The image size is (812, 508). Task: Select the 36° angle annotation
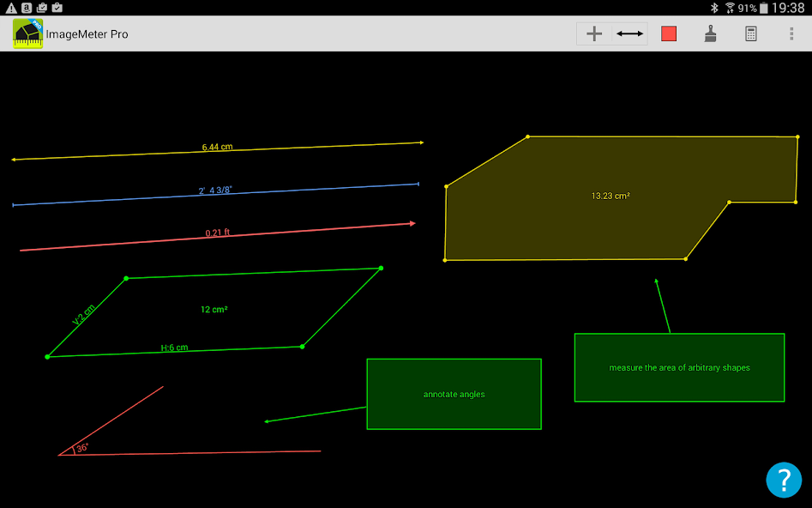pos(81,447)
